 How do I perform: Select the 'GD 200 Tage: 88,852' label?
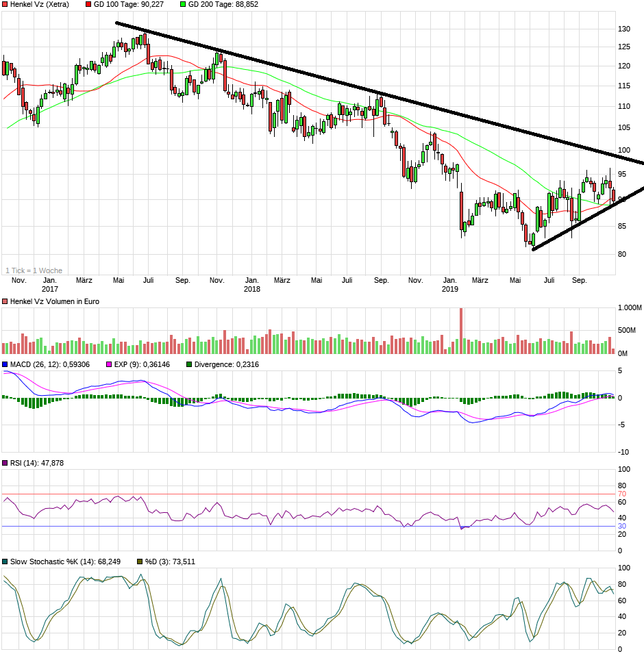pyautogui.click(x=223, y=4)
